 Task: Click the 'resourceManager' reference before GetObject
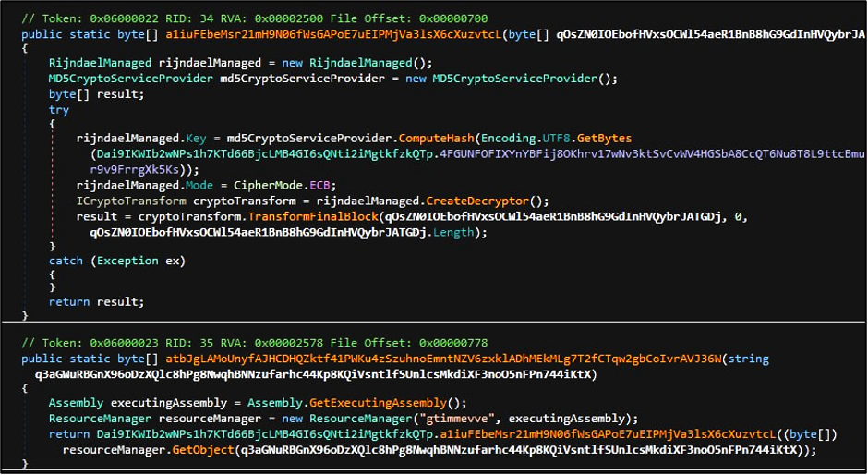click(x=114, y=449)
